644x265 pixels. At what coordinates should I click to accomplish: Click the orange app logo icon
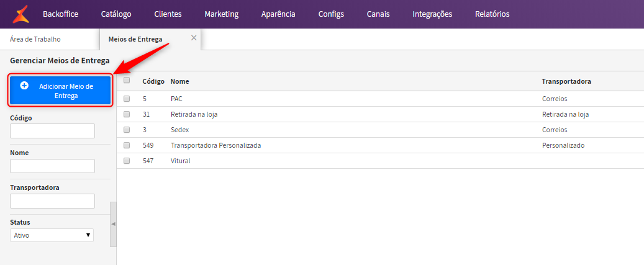(x=20, y=14)
